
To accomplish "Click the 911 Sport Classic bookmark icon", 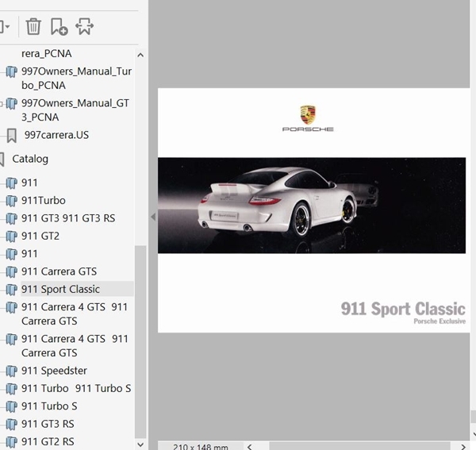I will coord(12,290).
